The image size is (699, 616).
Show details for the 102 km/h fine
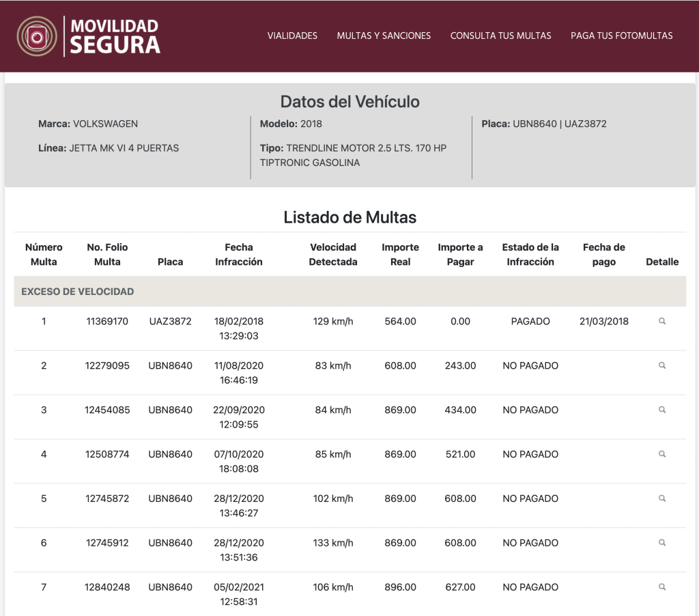click(661, 499)
